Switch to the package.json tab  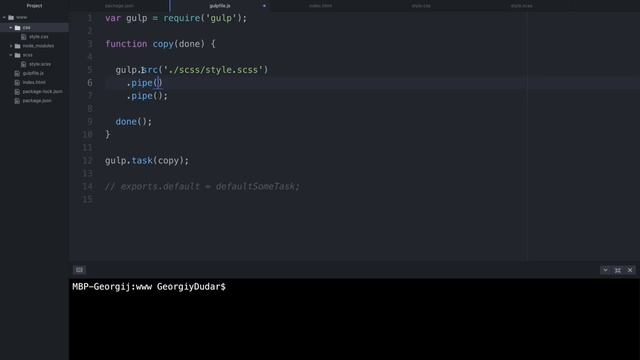tap(119, 6)
